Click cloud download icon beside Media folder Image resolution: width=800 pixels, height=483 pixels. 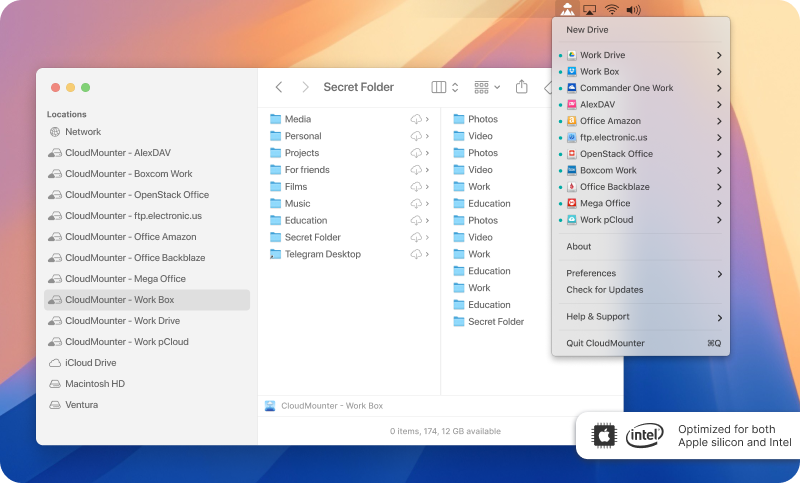416,119
